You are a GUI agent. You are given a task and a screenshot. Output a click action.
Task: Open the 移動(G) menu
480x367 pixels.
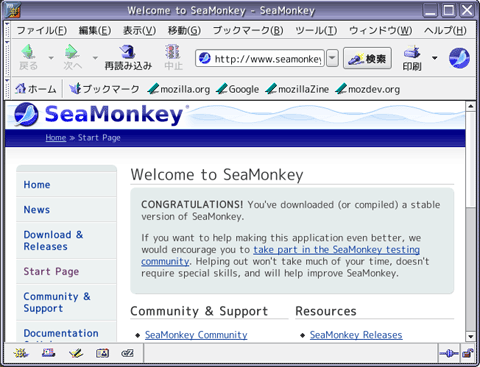184,31
